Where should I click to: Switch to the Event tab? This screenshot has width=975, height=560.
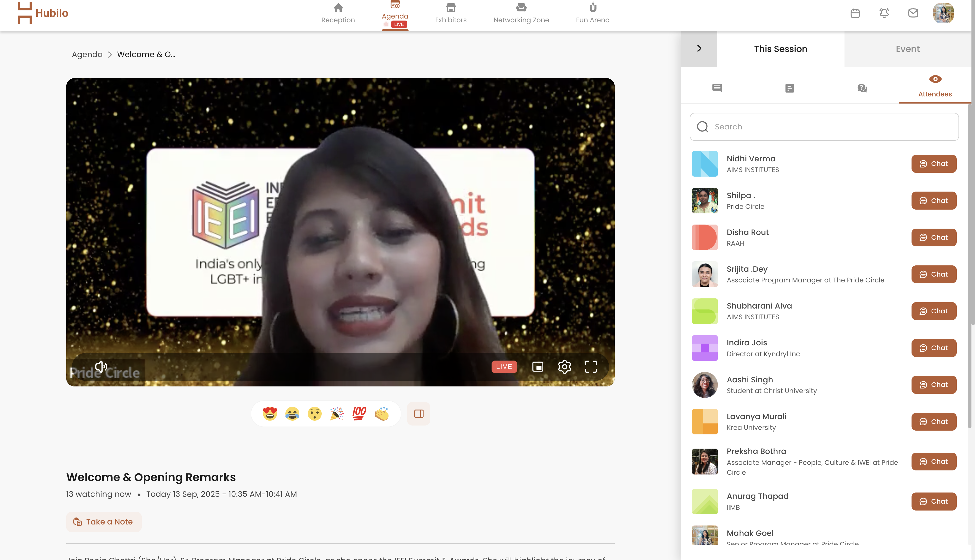[907, 49]
